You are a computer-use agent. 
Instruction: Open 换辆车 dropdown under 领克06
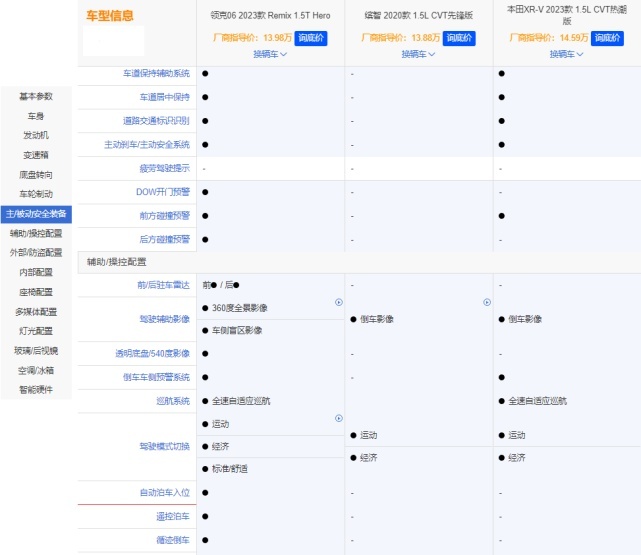click(x=270, y=54)
